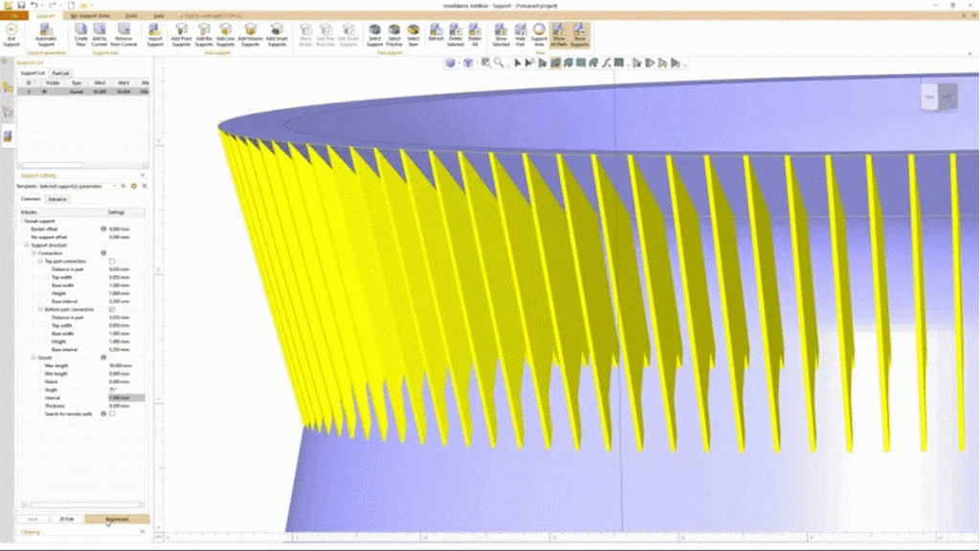Enable the Top part connection checkbox

point(112,260)
